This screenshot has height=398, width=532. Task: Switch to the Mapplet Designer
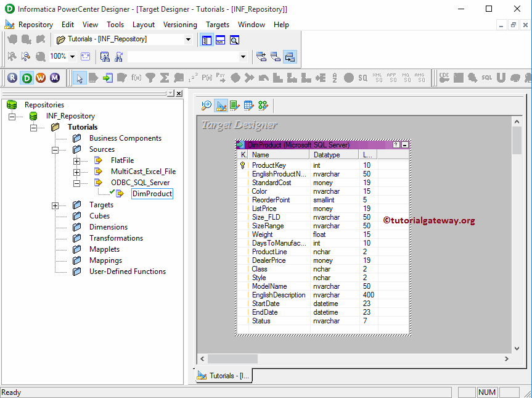pyautogui.click(x=248, y=105)
